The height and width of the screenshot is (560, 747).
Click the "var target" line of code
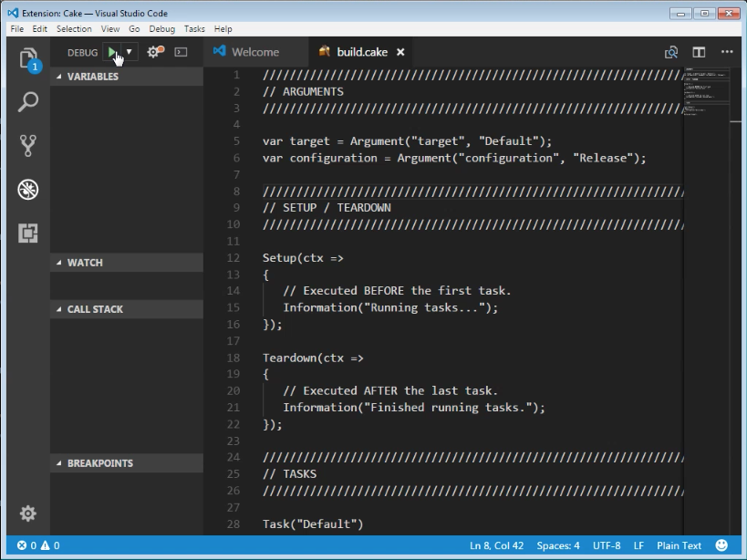click(408, 141)
